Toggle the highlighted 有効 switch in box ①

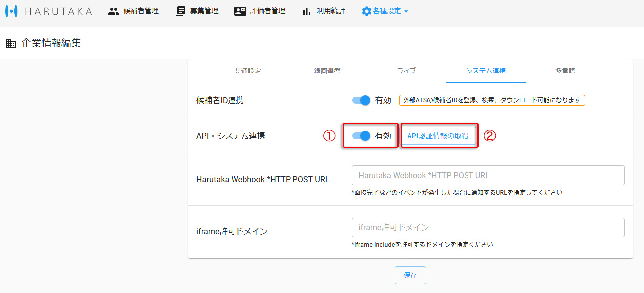(x=361, y=135)
